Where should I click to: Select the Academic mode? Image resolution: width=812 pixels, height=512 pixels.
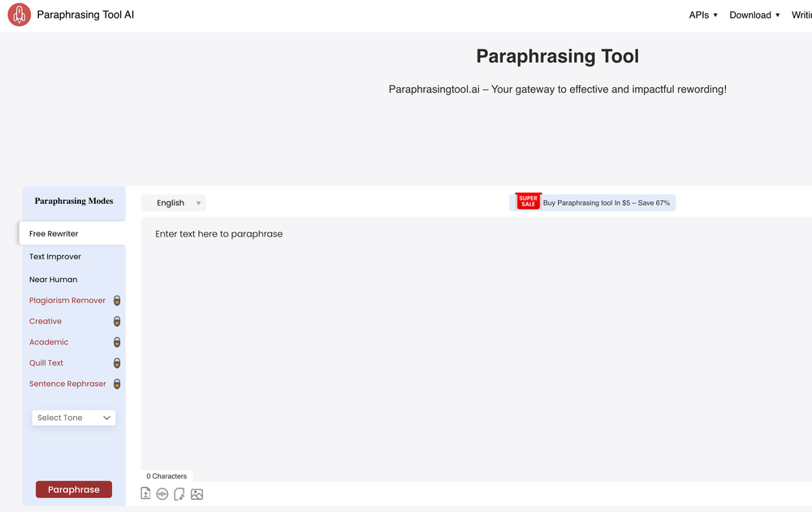pos(49,342)
